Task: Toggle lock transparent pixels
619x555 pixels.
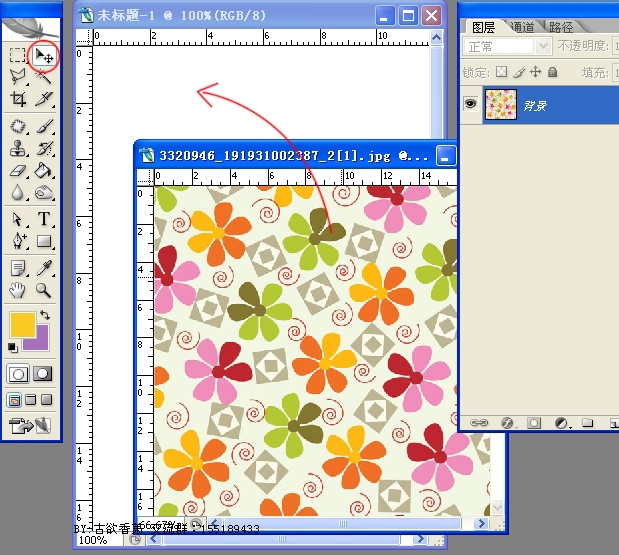Action: [501, 72]
